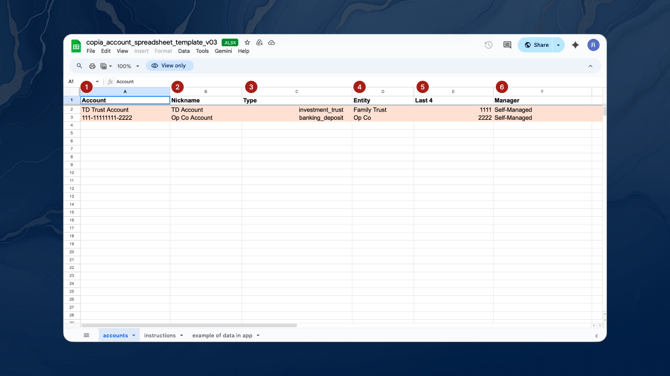Screen dimensions: 670x376
Task: Open the Tools menu
Action: [202, 51]
